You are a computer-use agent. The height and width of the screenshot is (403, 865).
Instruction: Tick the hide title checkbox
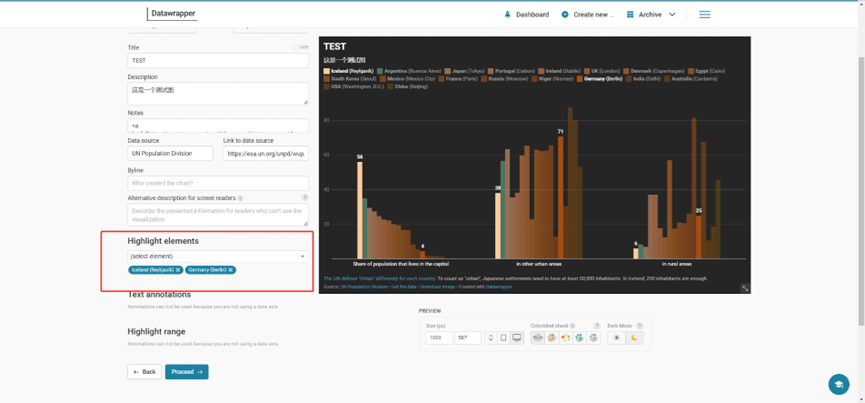(x=295, y=47)
